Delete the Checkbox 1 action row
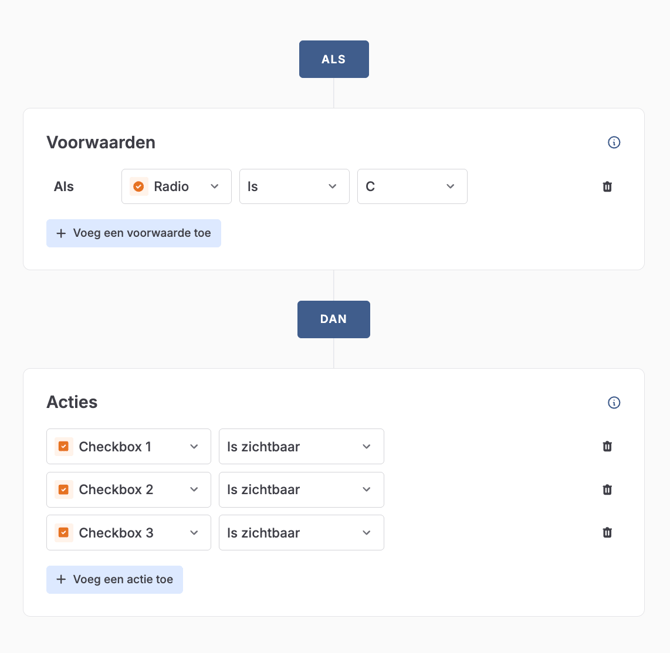670x653 pixels. pos(607,447)
